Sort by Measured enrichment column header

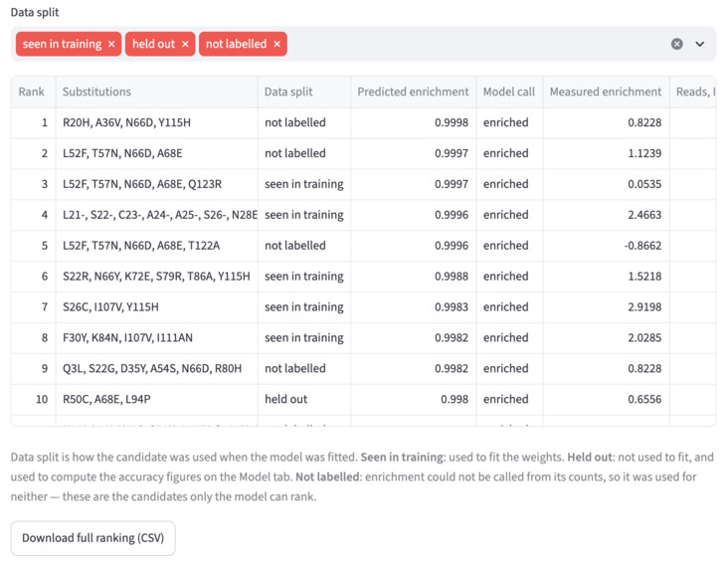[x=607, y=92]
